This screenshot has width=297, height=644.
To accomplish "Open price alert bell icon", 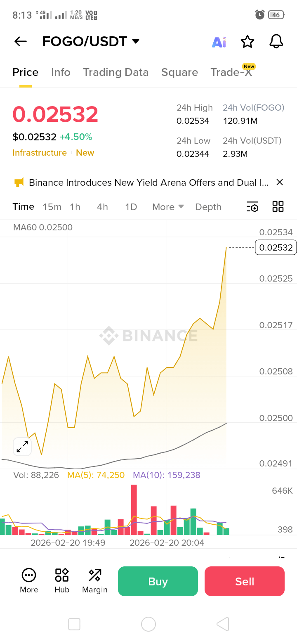I will point(276,41).
